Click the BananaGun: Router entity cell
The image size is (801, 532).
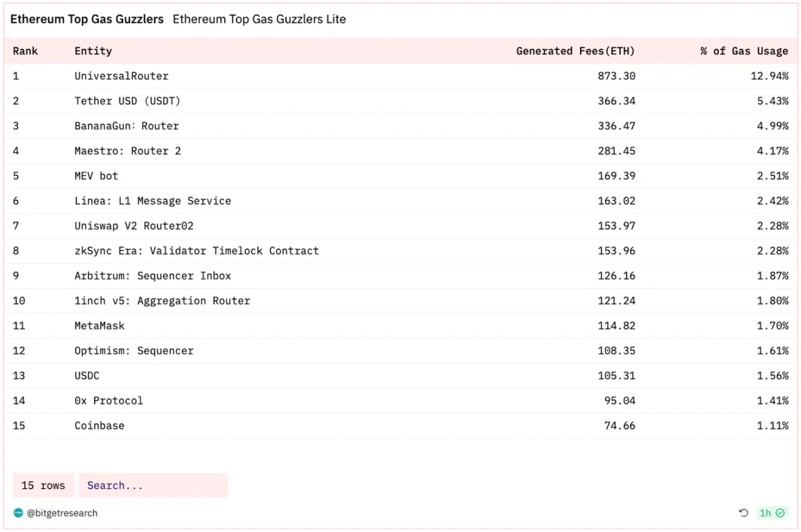point(127,126)
